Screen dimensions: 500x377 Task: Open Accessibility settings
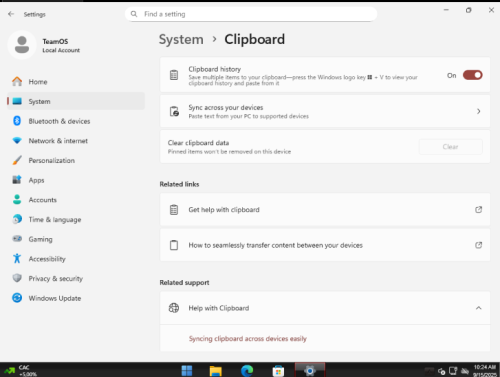pos(76,259)
